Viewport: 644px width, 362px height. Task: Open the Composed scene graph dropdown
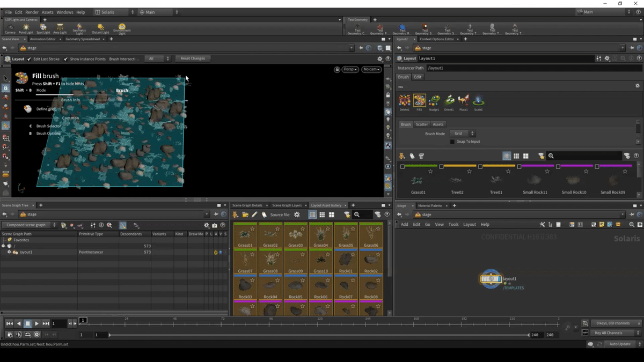click(x=30, y=225)
